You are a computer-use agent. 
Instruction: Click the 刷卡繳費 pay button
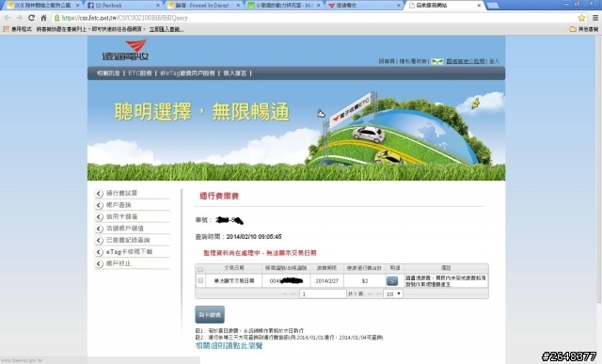point(210,315)
